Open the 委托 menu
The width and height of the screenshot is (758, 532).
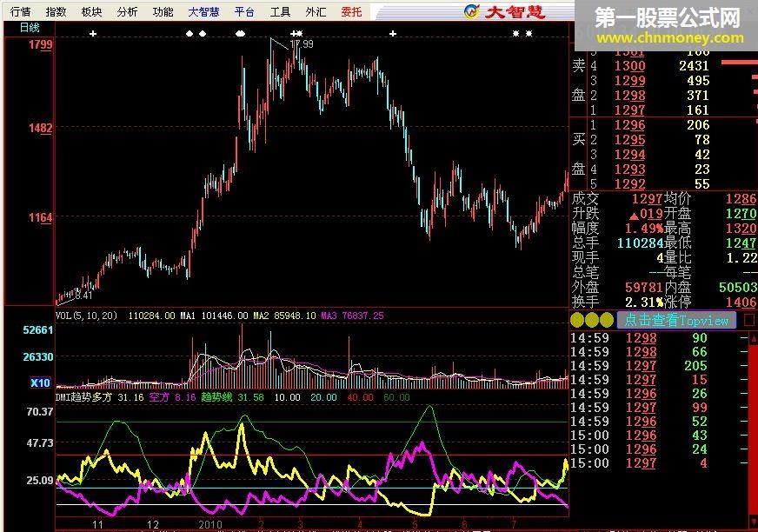tap(351, 11)
